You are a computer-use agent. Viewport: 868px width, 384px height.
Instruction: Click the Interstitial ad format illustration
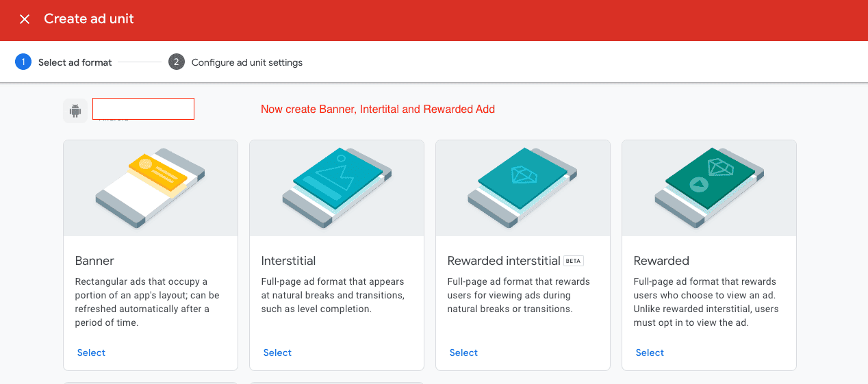pos(337,188)
